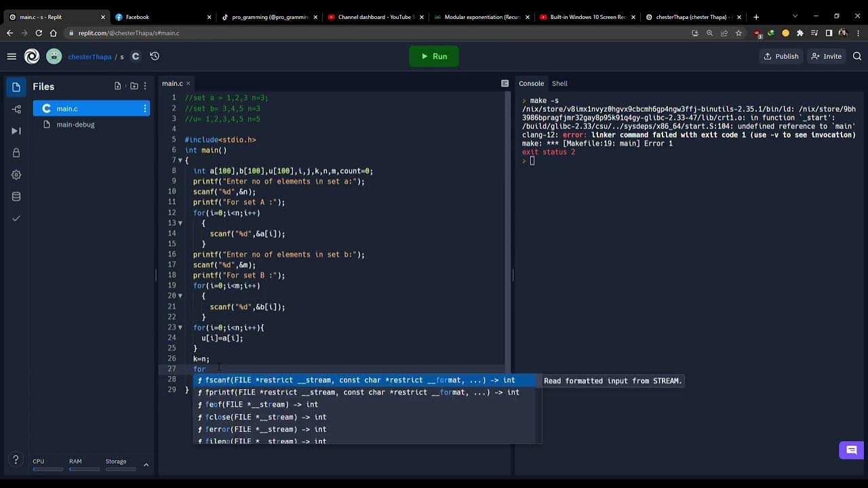
Task: Open the browser tab search dropdown
Action: click(795, 16)
